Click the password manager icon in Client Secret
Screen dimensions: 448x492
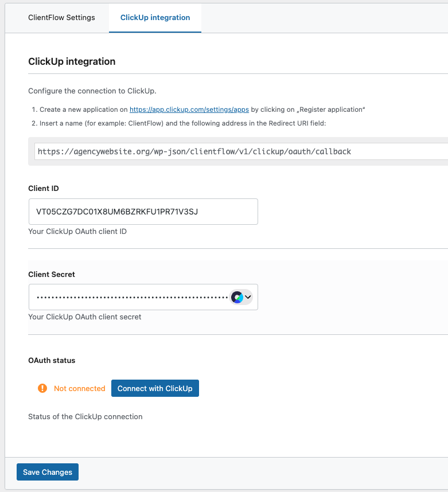coord(237,297)
